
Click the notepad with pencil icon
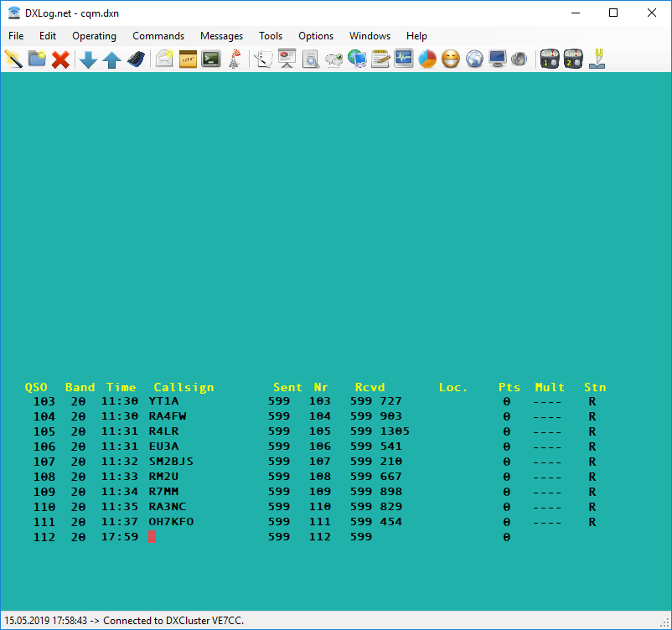tap(380, 59)
